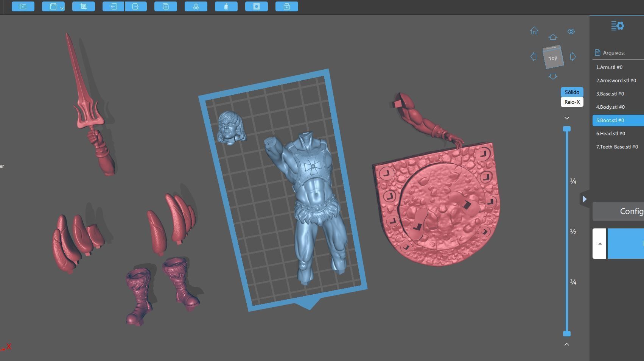This screenshot has height=361, width=644.
Task: Collapse the right panel with triangle arrow
Action: click(585, 199)
